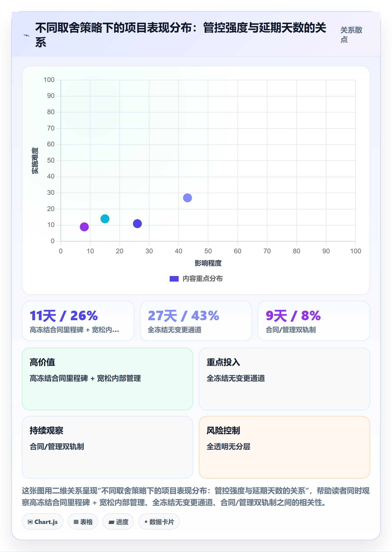Click the 内容重点分布 legend label
Image resolution: width=392 pixels, height=552 pixels.
(x=202, y=279)
